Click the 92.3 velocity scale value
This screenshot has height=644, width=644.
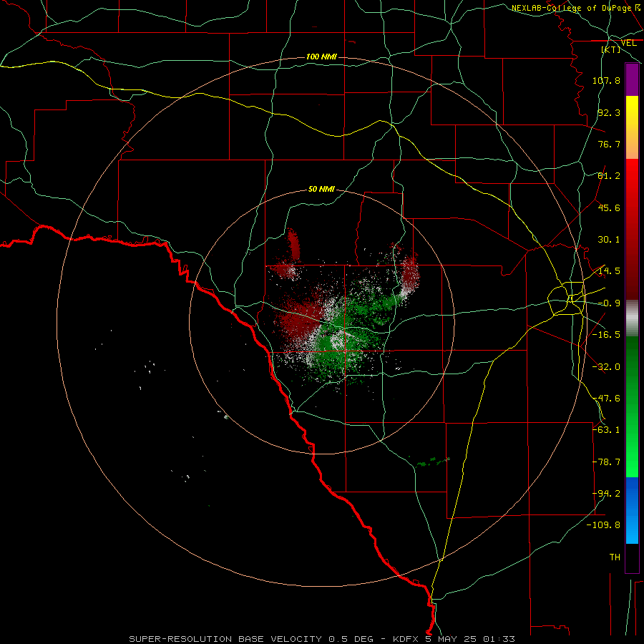pos(609,112)
